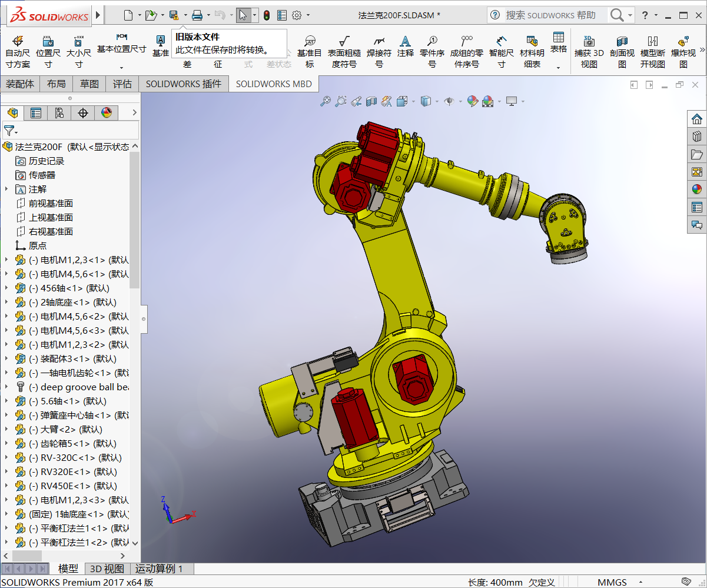Open dropdown arrow beside 表格 tables
The height and width of the screenshot is (588, 707).
[559, 68]
